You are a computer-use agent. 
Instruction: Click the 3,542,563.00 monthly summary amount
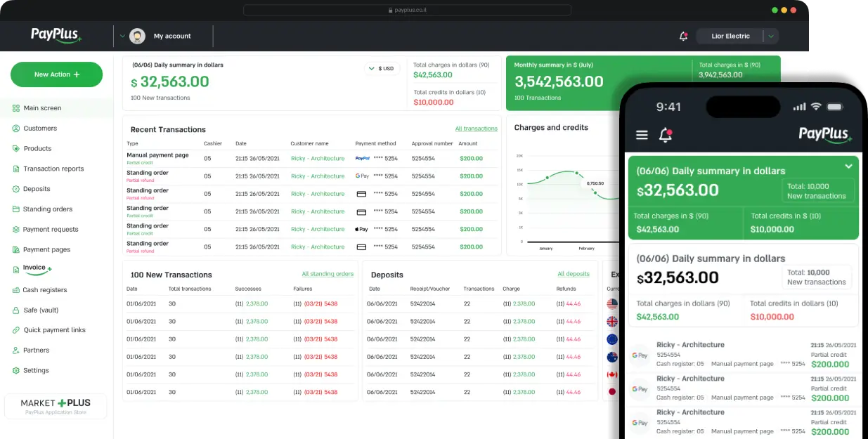559,81
